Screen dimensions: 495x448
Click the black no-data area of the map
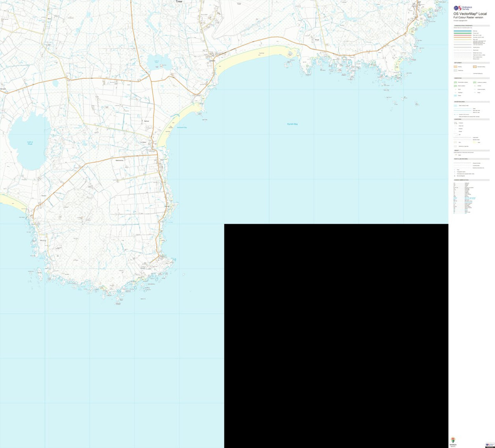(x=336, y=335)
